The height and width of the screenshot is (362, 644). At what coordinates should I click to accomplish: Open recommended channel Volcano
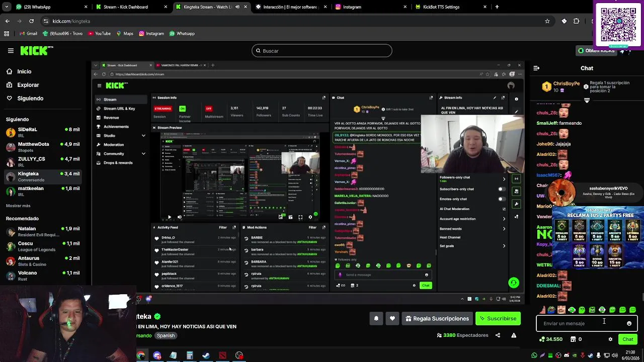43,276
